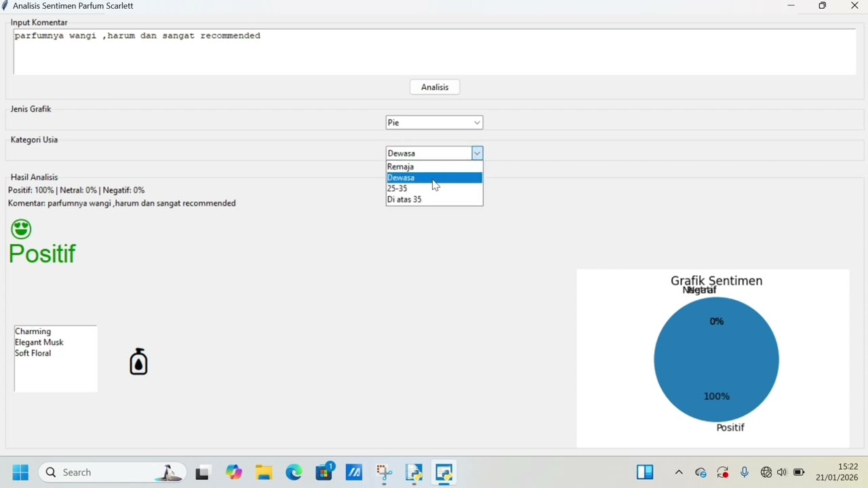
Task: Click the 100% label in the pie chart
Action: (x=717, y=397)
